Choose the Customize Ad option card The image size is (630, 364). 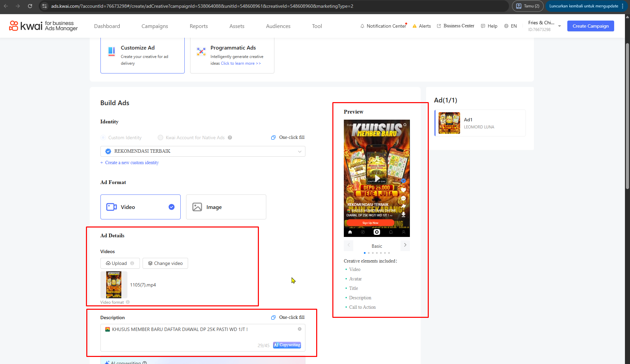pyautogui.click(x=143, y=55)
